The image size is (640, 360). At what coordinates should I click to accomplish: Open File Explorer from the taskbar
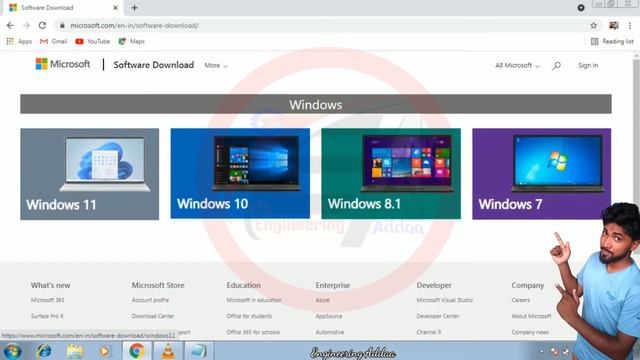(x=75, y=351)
